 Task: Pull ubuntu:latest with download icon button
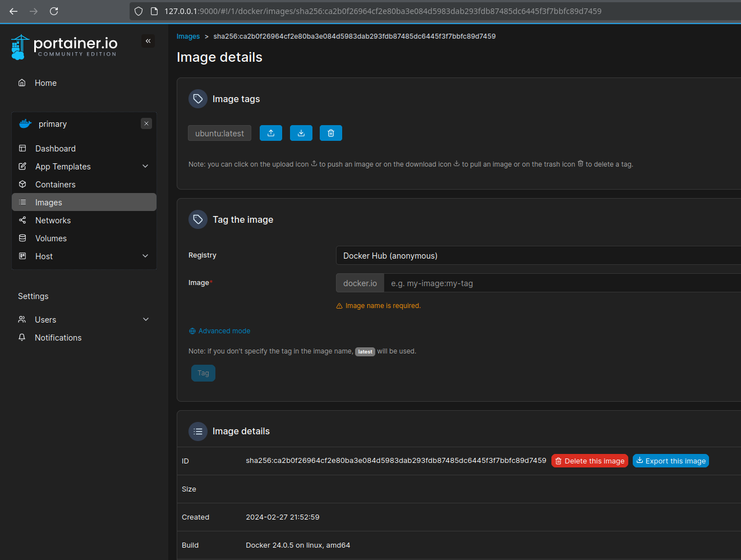tap(301, 133)
